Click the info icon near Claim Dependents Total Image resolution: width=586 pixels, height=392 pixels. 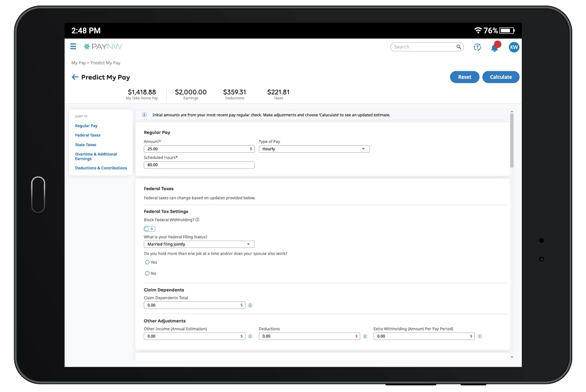250,305
